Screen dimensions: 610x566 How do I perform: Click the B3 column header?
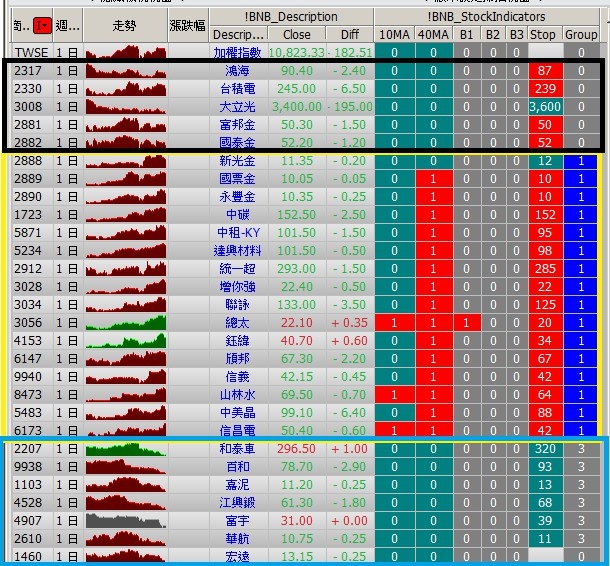[x=516, y=34]
